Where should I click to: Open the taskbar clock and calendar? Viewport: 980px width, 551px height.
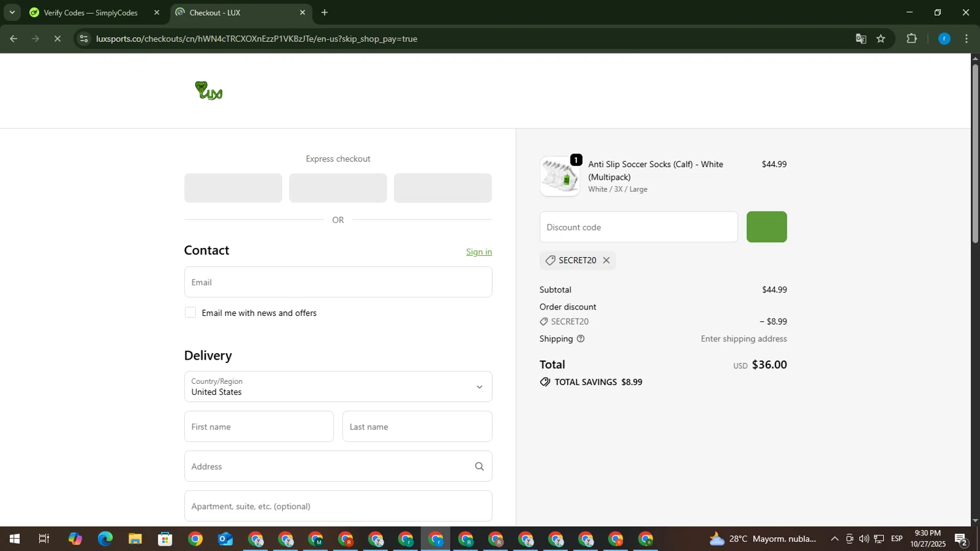pos(928,539)
